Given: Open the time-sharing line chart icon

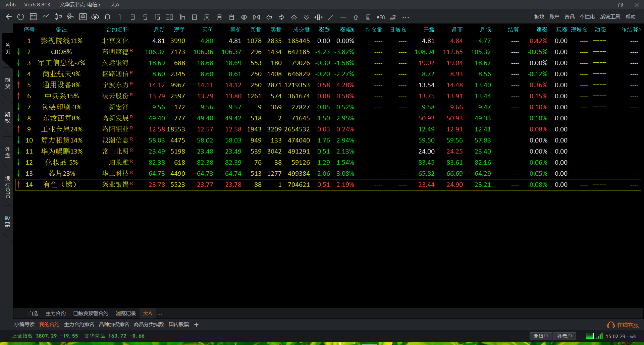Looking at the screenshot, I should (x=46, y=17).
